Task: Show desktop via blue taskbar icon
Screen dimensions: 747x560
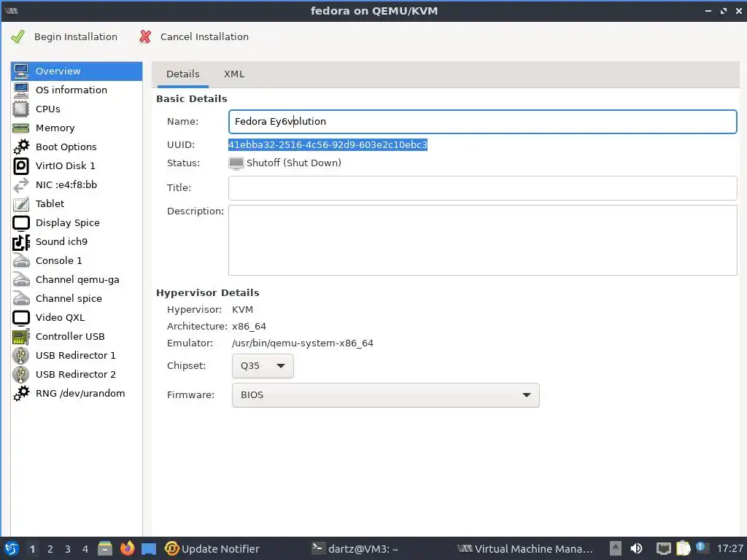Action: tap(149, 548)
